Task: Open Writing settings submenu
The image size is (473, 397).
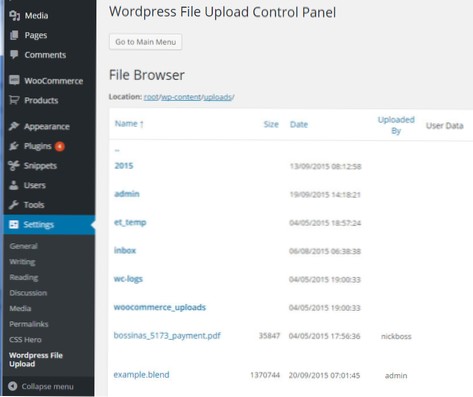Action: 22,262
